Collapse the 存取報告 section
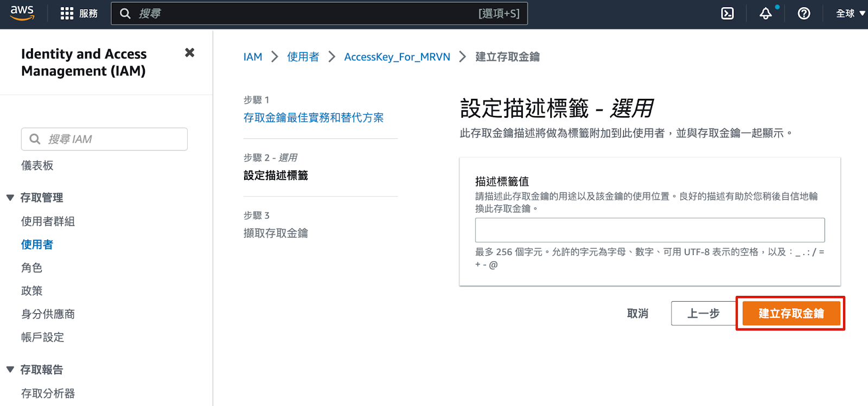The image size is (868, 406). click(x=10, y=370)
